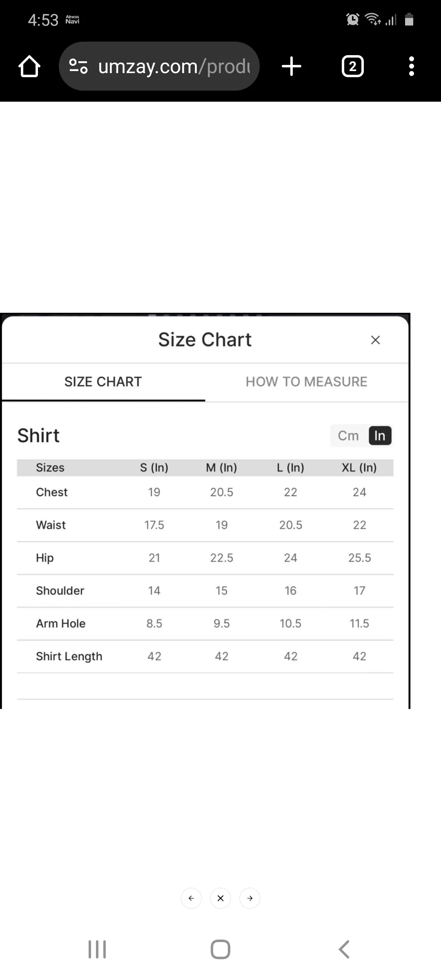Open the tab switcher showing 2 tabs
Image resolution: width=441 pixels, height=980 pixels.
[x=352, y=67]
